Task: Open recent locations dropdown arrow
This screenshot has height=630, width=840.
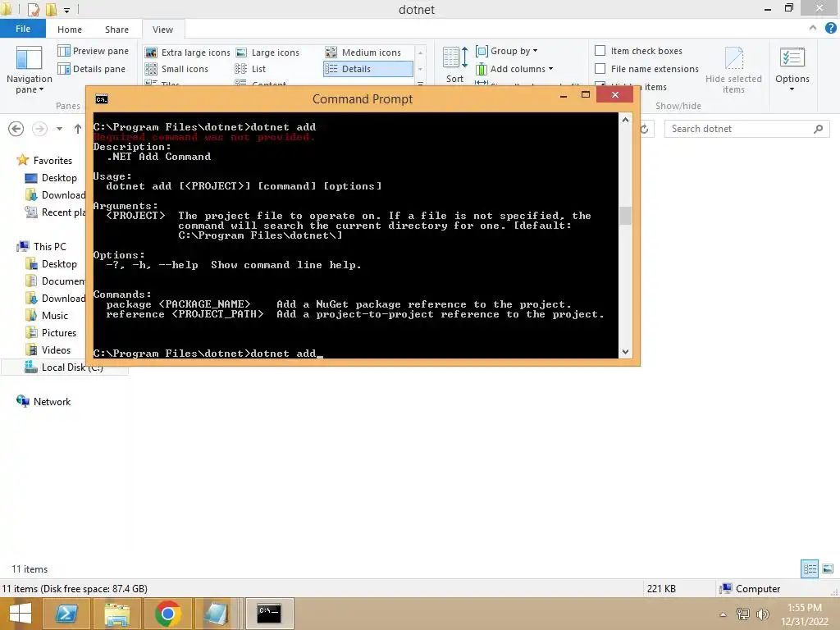Action: [x=59, y=129]
